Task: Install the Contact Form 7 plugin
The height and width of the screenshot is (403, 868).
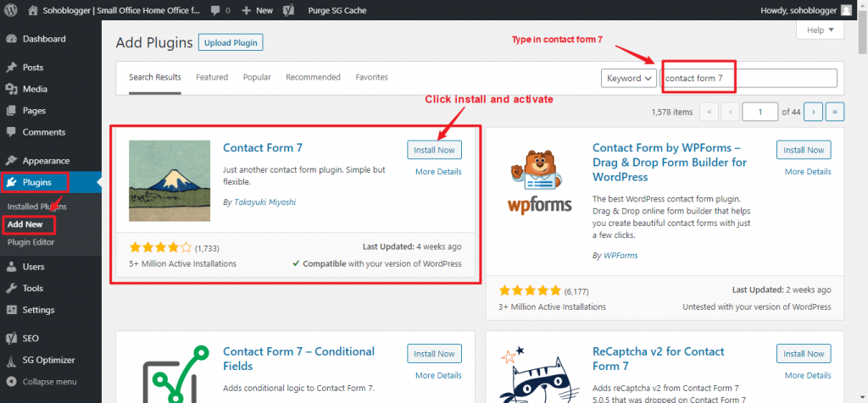Action: click(x=434, y=150)
